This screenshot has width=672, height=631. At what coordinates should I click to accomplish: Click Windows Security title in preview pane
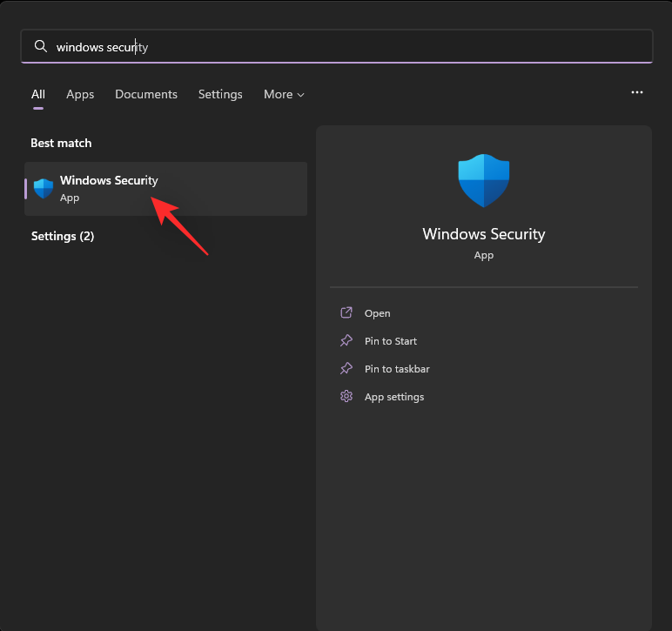coord(484,234)
